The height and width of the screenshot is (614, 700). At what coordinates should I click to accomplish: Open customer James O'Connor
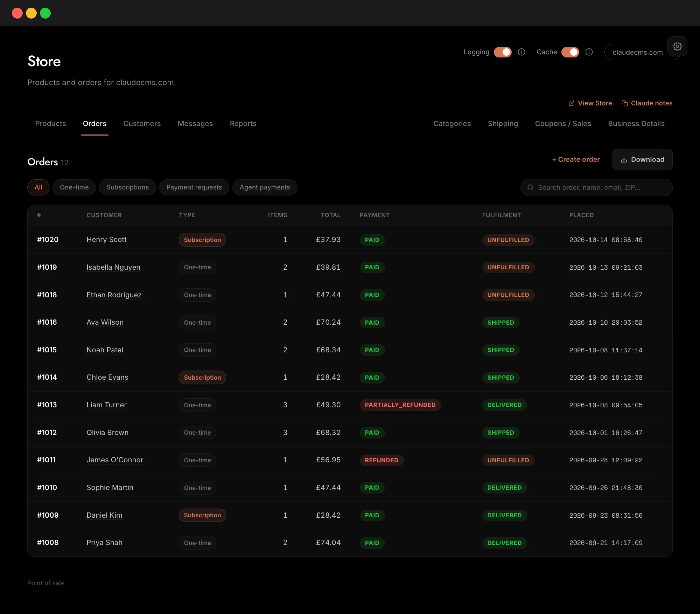tap(115, 460)
